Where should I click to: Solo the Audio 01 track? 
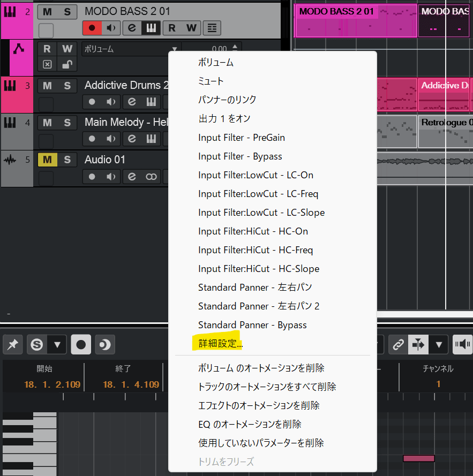click(67, 160)
